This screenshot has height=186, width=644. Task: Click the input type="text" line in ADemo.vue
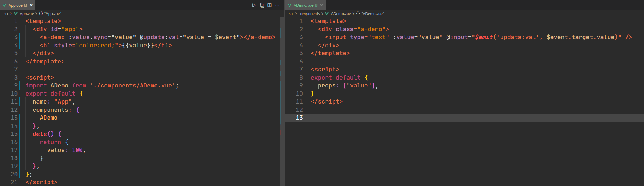click(478, 37)
